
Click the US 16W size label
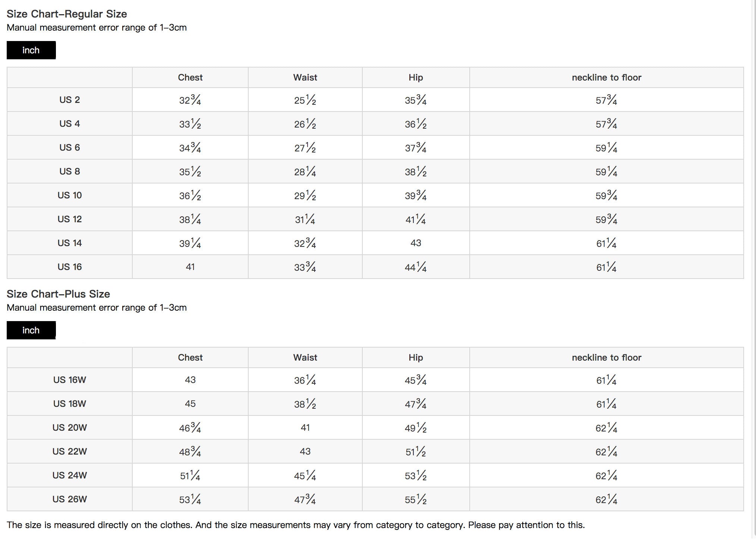tap(70, 380)
